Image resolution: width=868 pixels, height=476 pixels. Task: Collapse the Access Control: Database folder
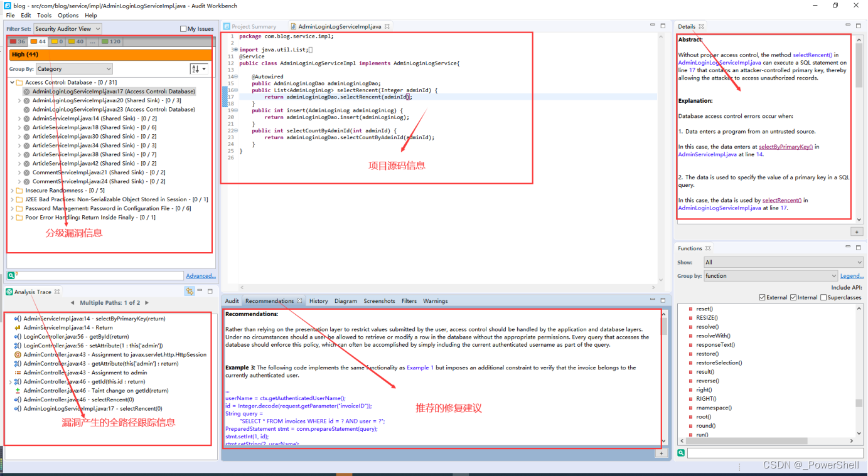(12, 83)
